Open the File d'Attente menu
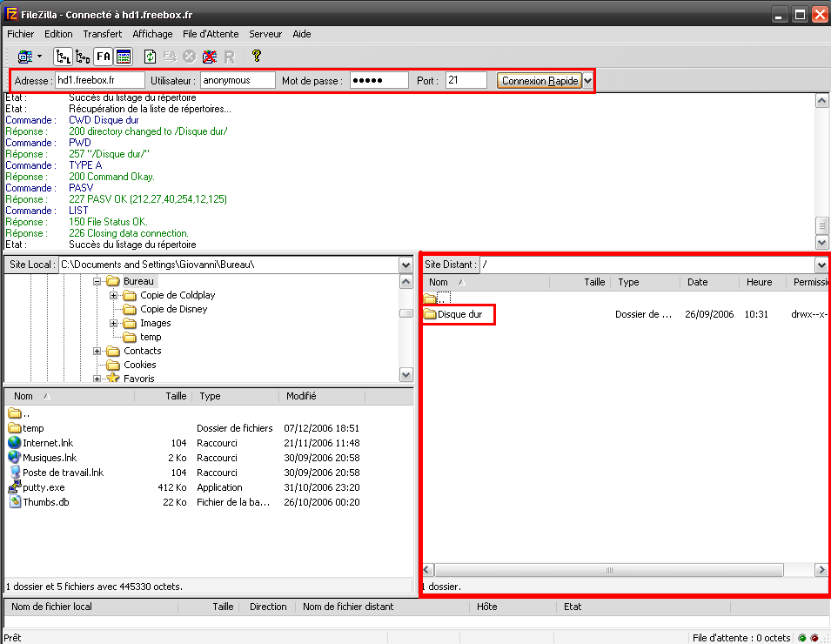This screenshot has width=831, height=644. pyautogui.click(x=211, y=34)
